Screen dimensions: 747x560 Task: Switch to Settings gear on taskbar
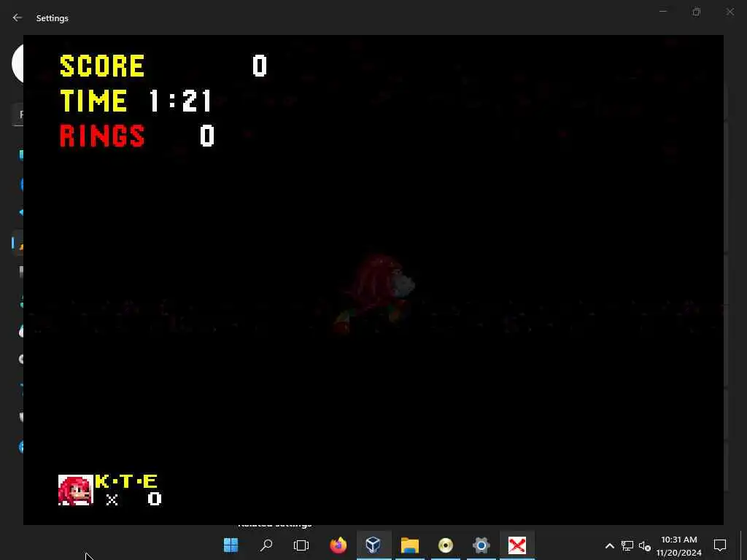481,545
